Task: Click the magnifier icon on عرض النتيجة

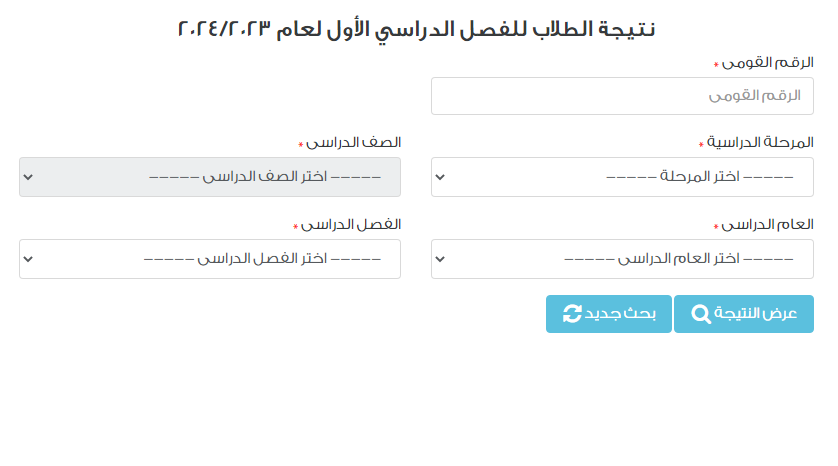Action: click(701, 314)
